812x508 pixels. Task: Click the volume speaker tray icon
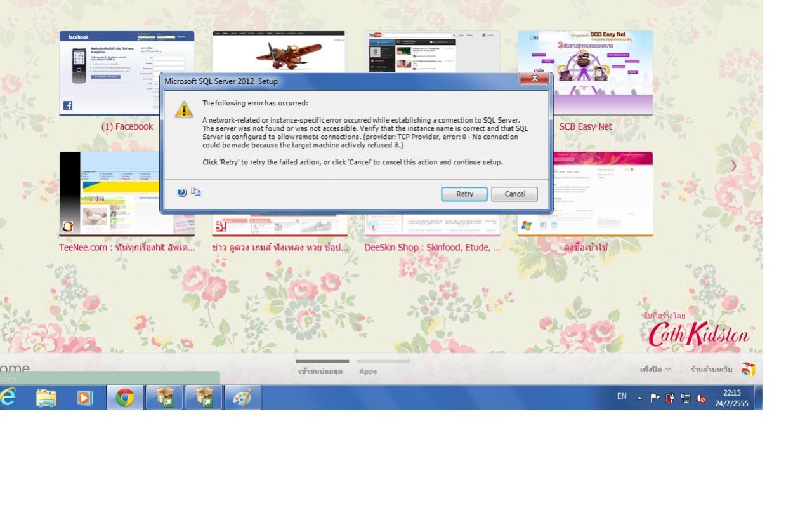coord(701,398)
